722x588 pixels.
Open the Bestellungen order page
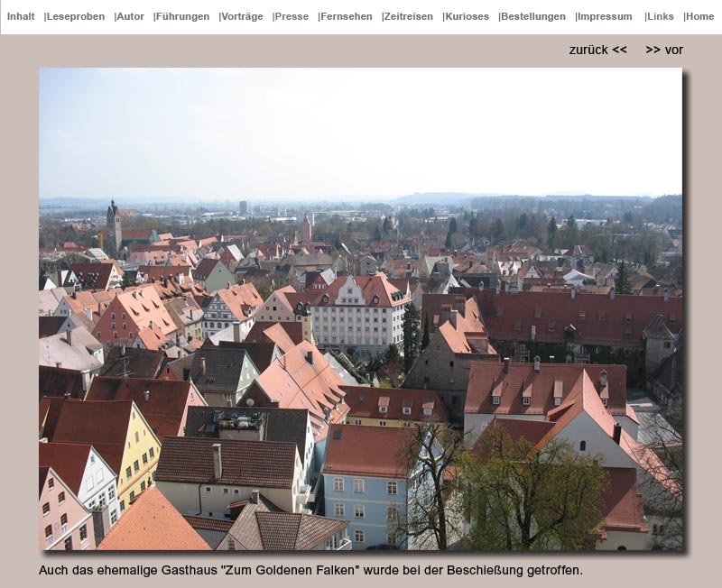[x=532, y=16]
